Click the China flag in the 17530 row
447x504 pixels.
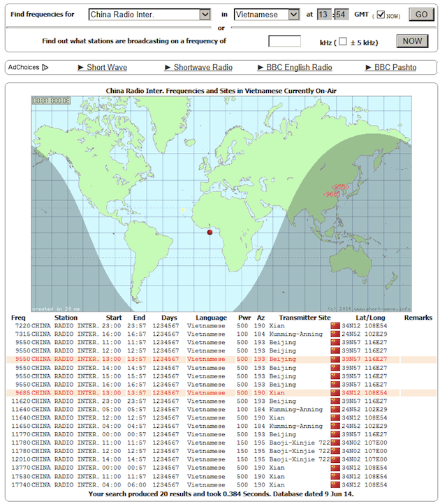[335, 477]
